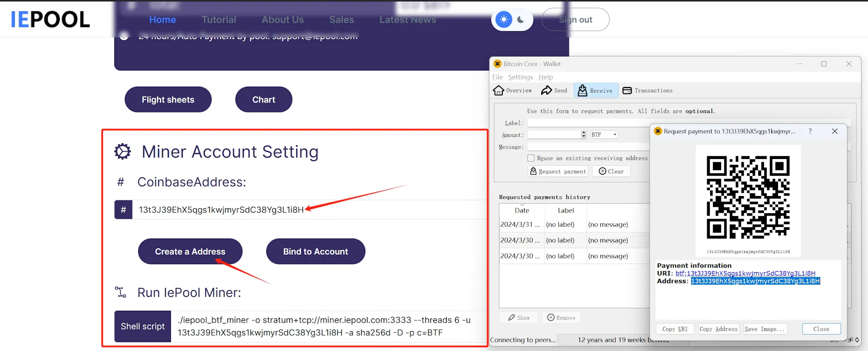Click the Message input field
Viewport: 868px width, 351px height.
[588, 147]
